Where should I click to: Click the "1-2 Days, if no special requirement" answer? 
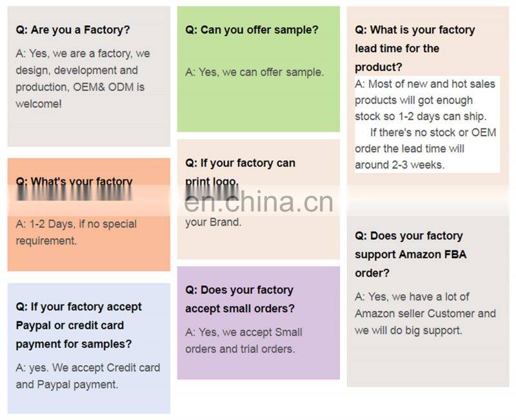point(76,232)
